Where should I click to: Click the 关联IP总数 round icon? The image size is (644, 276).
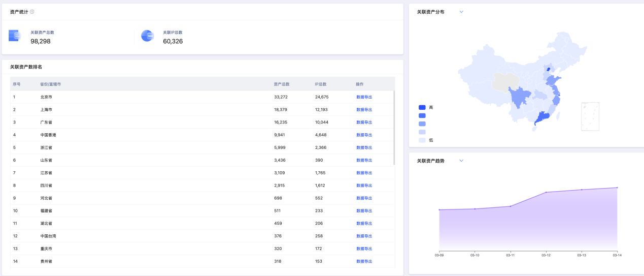[147, 36]
